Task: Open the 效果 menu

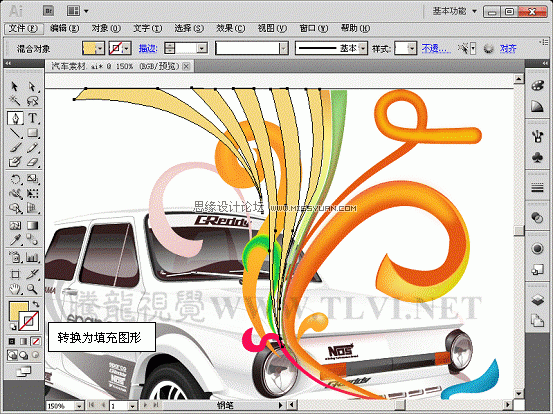Action: point(231,29)
